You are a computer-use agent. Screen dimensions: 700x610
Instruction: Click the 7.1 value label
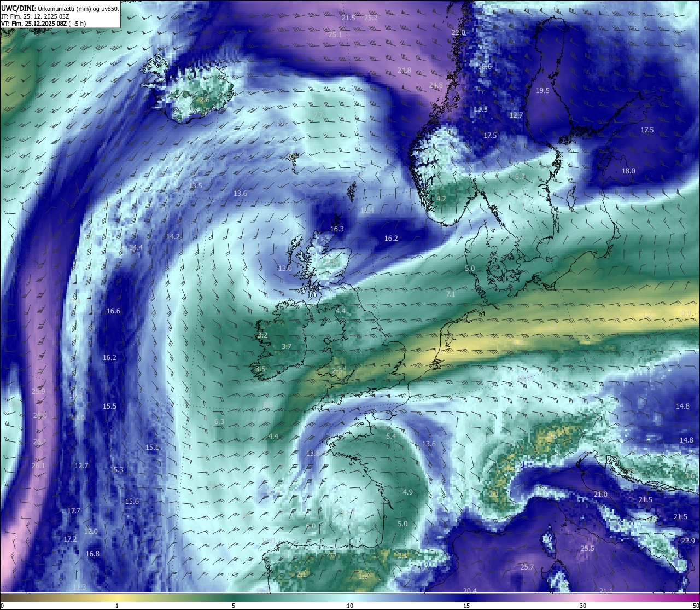pyautogui.click(x=451, y=294)
